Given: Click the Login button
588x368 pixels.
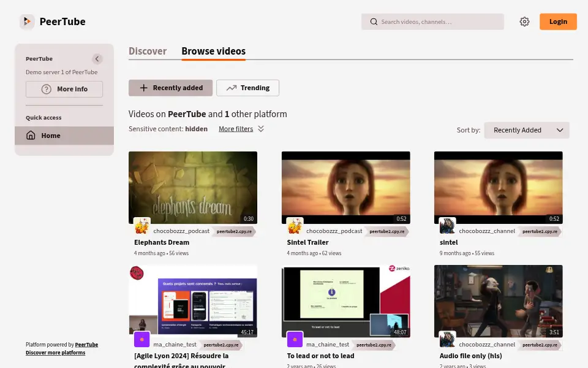Looking at the screenshot, I should click(558, 22).
